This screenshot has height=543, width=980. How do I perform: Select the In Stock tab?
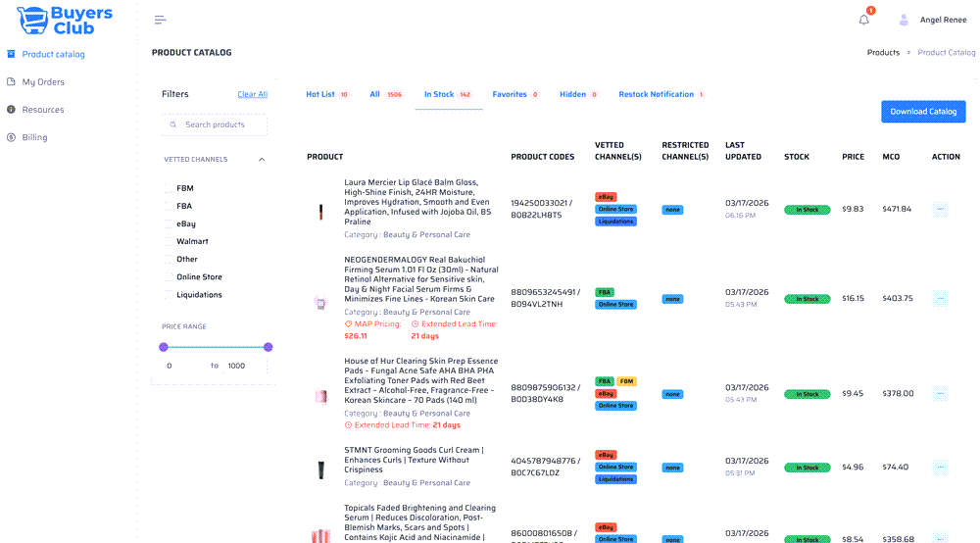(x=448, y=95)
